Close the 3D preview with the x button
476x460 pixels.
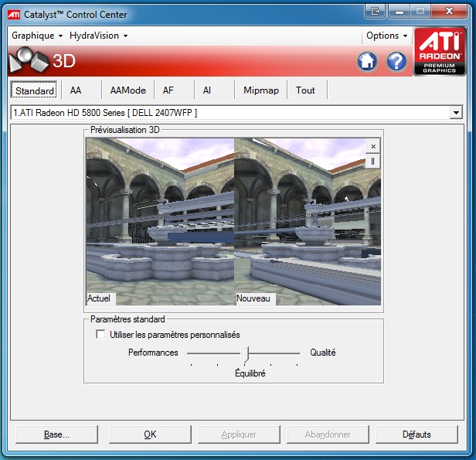click(x=373, y=146)
